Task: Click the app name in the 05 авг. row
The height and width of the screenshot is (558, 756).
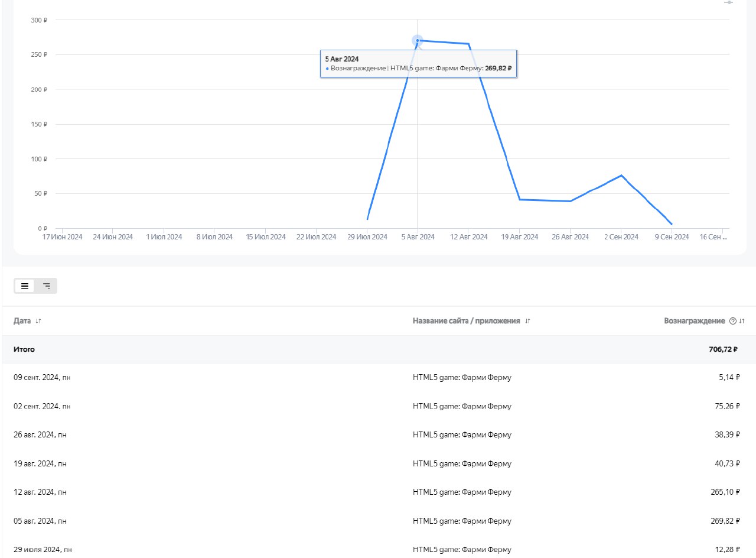Action: point(462,521)
